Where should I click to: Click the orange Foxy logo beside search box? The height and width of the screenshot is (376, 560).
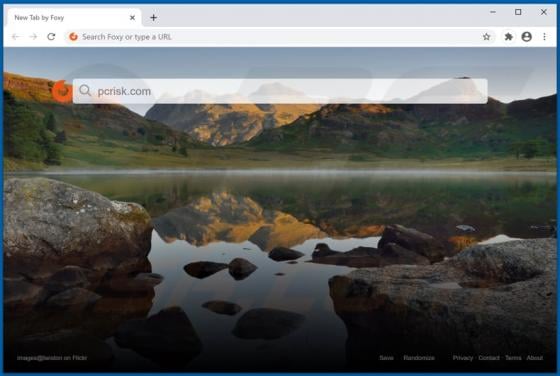(62, 91)
